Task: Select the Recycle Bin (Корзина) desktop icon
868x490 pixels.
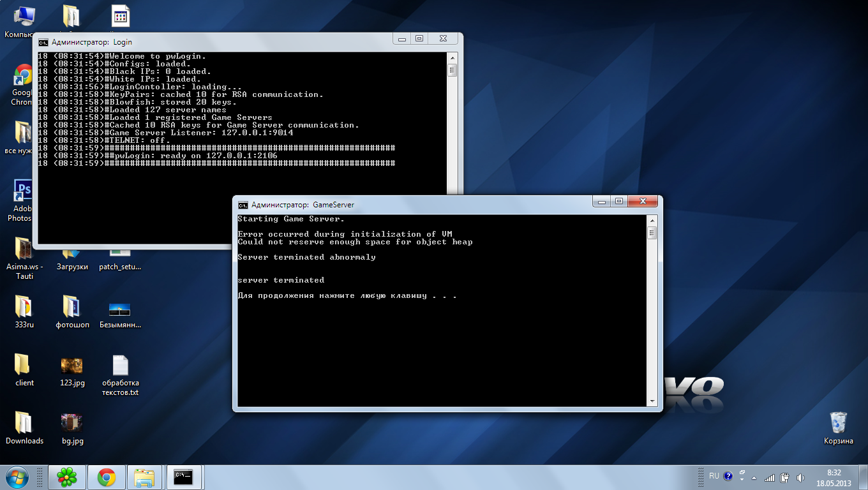Action: [838, 424]
